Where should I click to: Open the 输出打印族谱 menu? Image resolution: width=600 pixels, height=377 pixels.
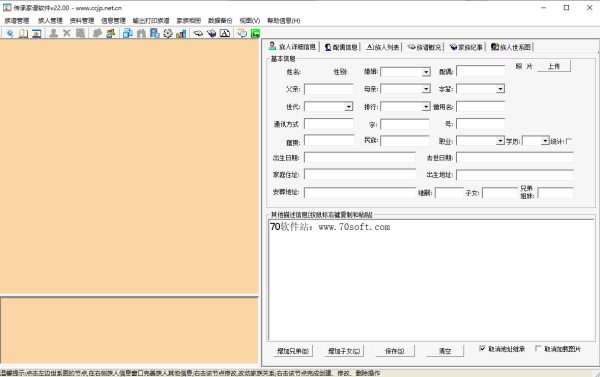151,21
